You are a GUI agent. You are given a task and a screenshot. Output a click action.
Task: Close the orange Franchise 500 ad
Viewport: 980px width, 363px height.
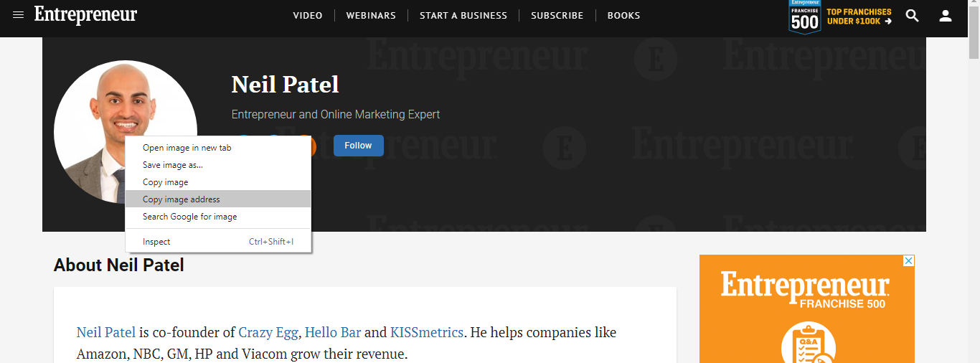pos(908,261)
